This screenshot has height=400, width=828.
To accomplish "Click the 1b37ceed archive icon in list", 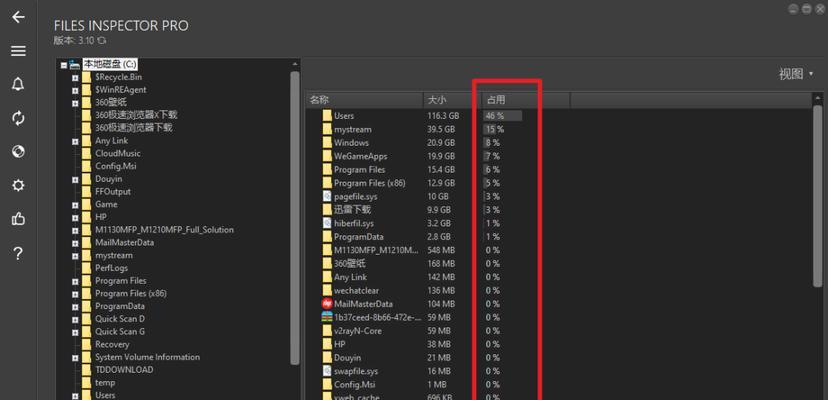I will pos(327,318).
